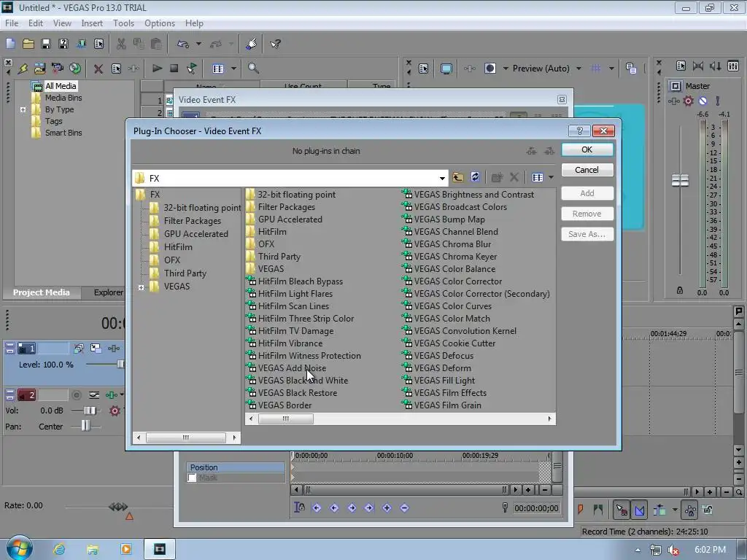747x560 pixels.
Task: Toggle Master bus mute icon
Action: coord(703,101)
